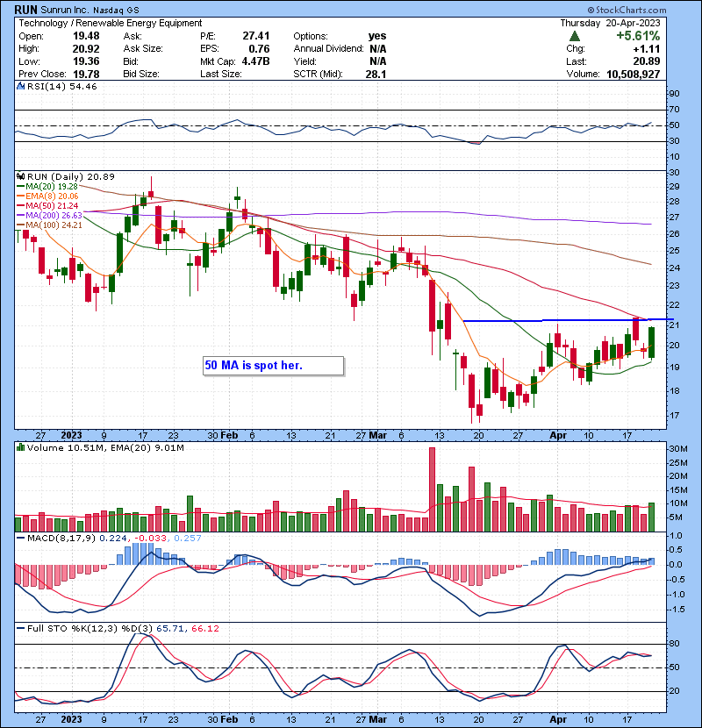Viewport: 702px width, 728px height.
Task: Click the candlestick icon beside RUN (Daily)
Action: (x=20, y=176)
